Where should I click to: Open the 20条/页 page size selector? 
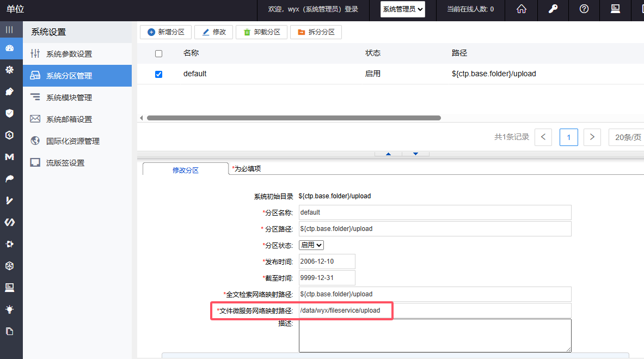click(x=627, y=137)
